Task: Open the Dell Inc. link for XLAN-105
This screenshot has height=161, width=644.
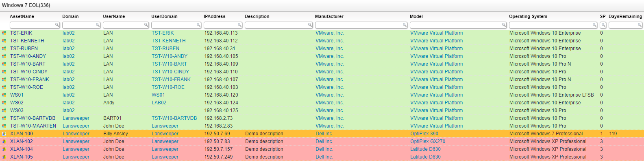Action: tap(324, 157)
